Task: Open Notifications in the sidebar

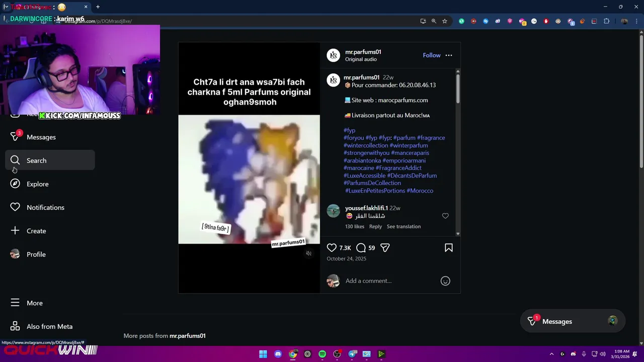Action: pos(49,207)
